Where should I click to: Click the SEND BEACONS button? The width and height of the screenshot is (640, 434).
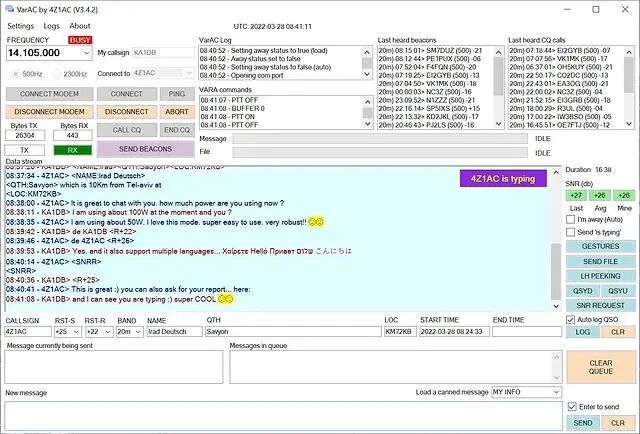[x=145, y=149]
